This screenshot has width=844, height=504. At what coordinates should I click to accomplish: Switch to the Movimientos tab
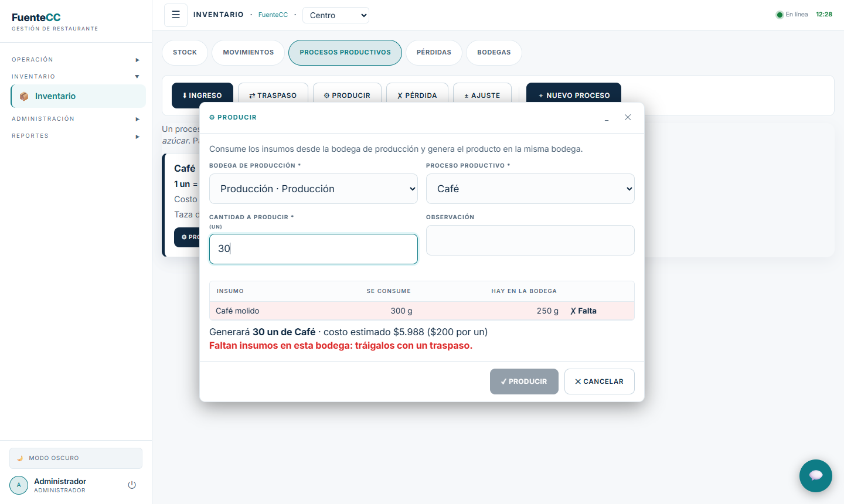[x=249, y=52]
